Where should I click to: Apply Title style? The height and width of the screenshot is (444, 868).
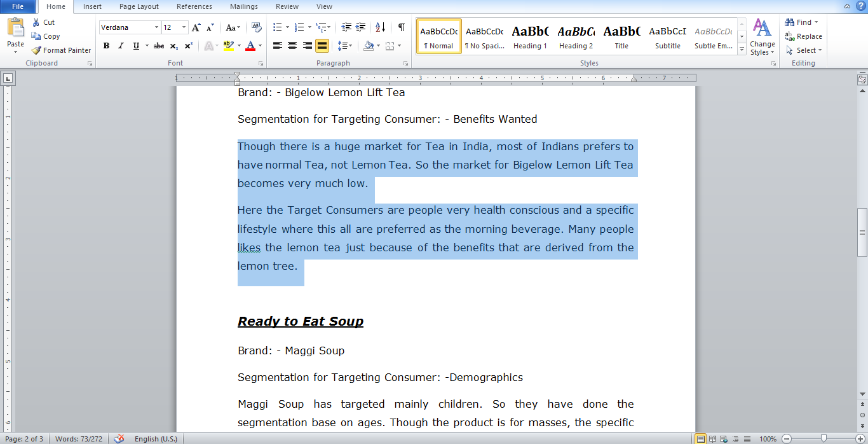point(621,37)
